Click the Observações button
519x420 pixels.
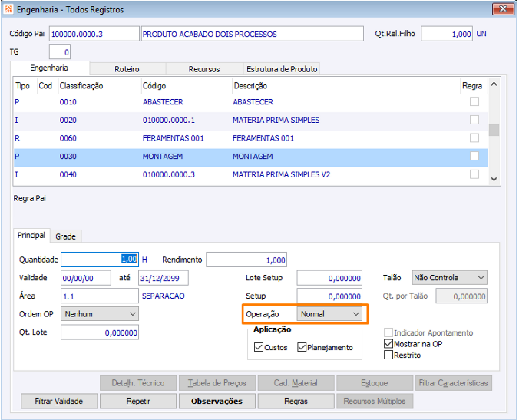[217, 401]
